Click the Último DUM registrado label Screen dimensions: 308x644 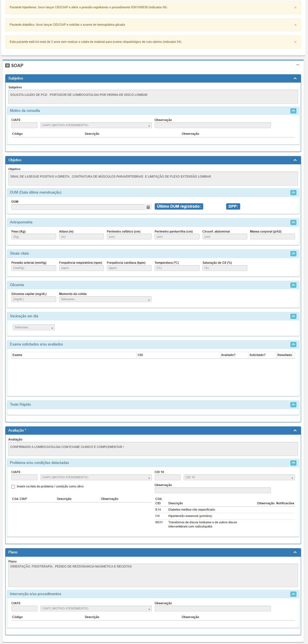179,207
